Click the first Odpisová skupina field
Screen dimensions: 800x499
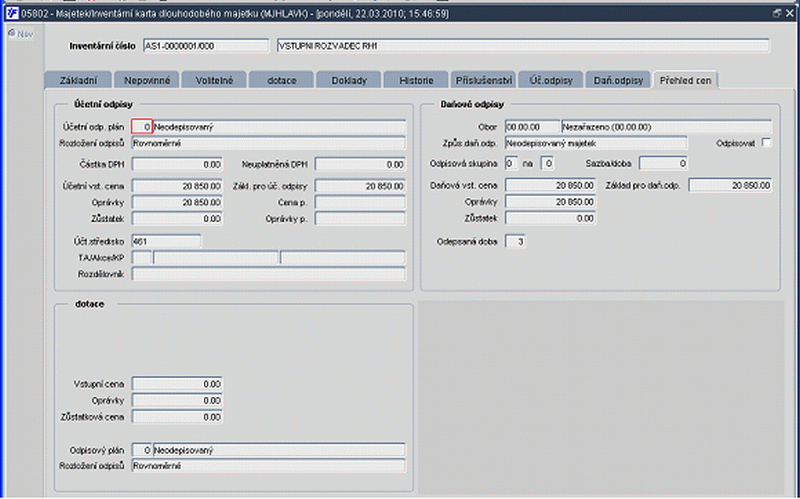511,164
